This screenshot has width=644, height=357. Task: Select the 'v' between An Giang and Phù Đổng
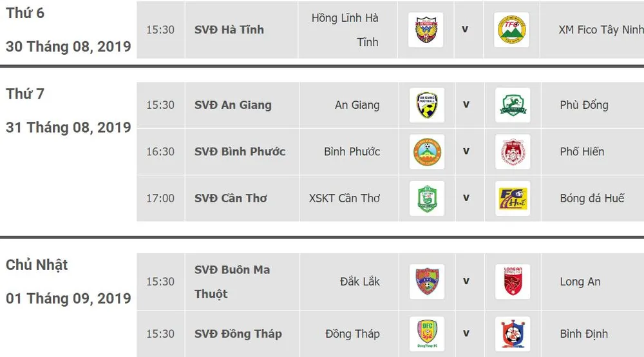(x=466, y=104)
